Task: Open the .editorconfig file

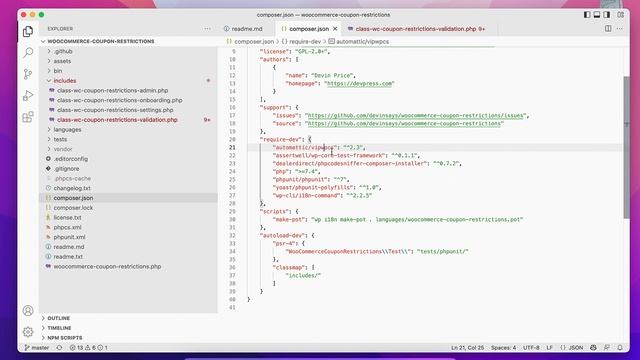Action: pos(71,159)
